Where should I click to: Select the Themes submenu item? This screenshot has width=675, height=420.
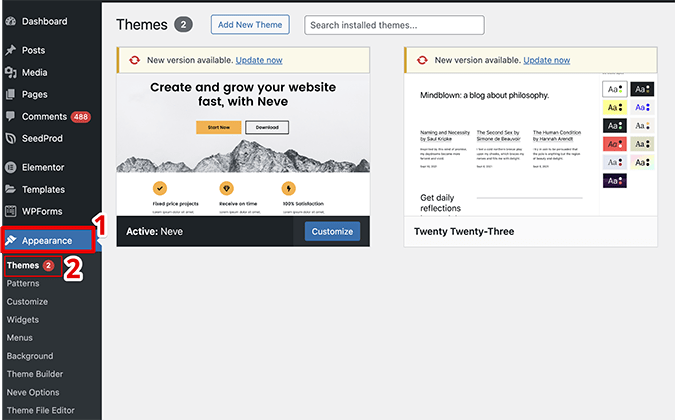coord(23,266)
